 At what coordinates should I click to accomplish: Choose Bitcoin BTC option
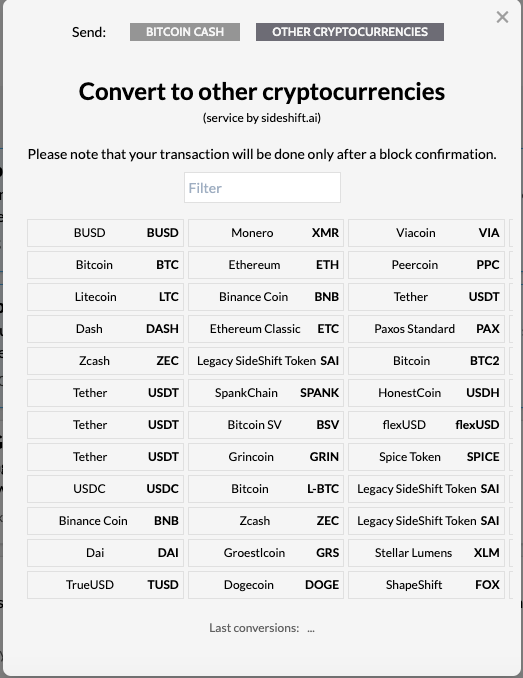click(x=105, y=265)
